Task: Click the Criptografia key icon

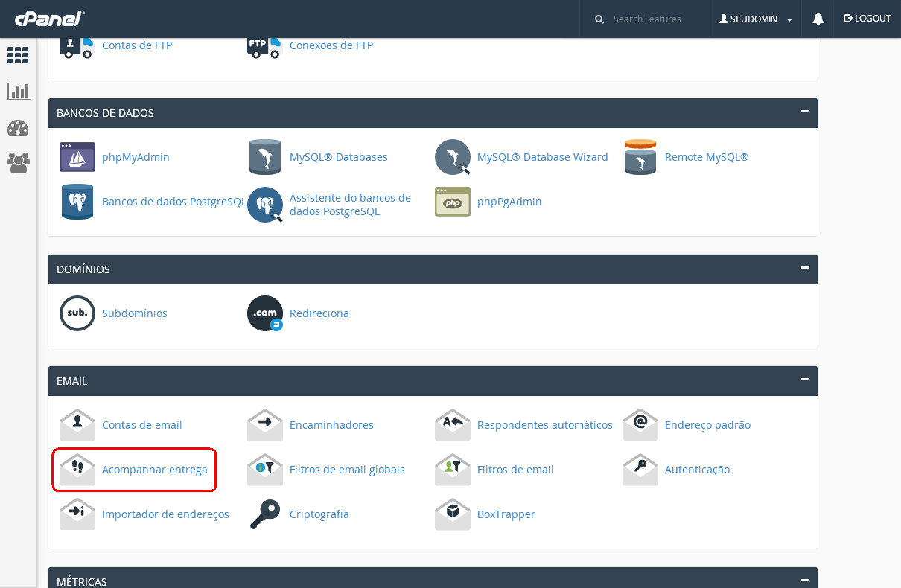Action: click(x=265, y=514)
